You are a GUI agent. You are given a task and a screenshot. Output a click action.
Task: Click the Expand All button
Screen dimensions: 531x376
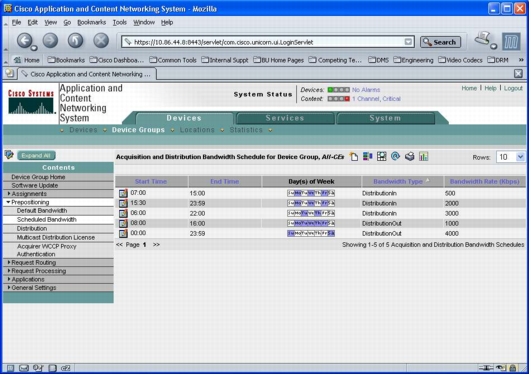pyautogui.click(x=36, y=155)
